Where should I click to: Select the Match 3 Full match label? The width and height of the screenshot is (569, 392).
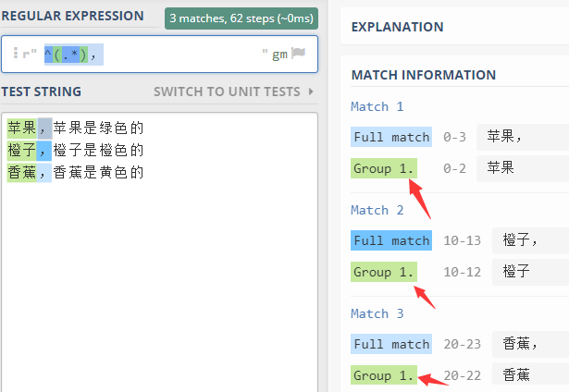pyautogui.click(x=391, y=344)
